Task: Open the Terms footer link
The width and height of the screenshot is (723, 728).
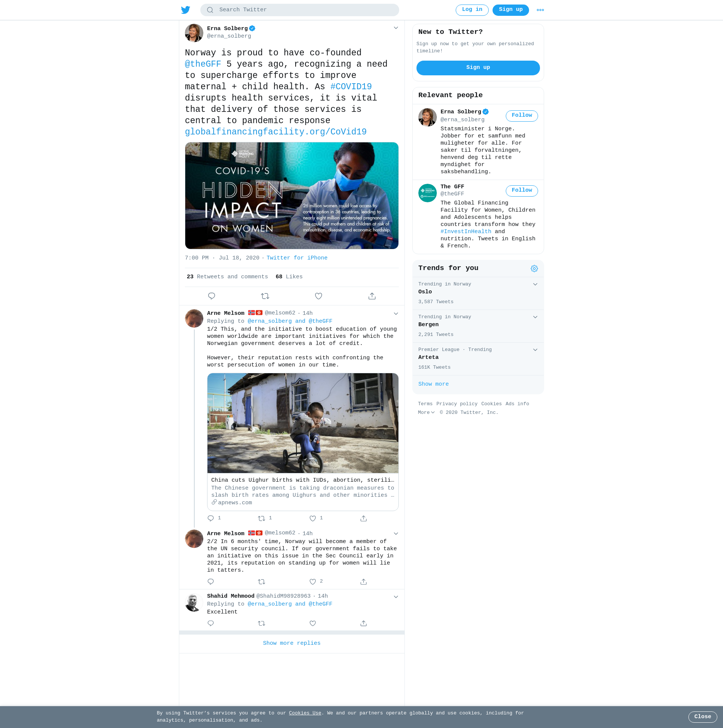Action: (x=425, y=404)
